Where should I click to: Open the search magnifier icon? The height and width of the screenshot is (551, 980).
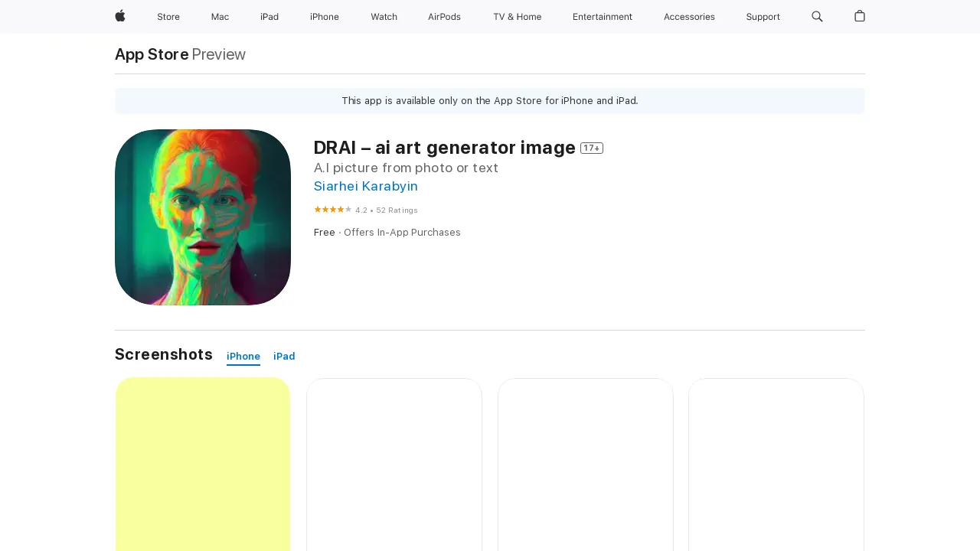tap(817, 16)
